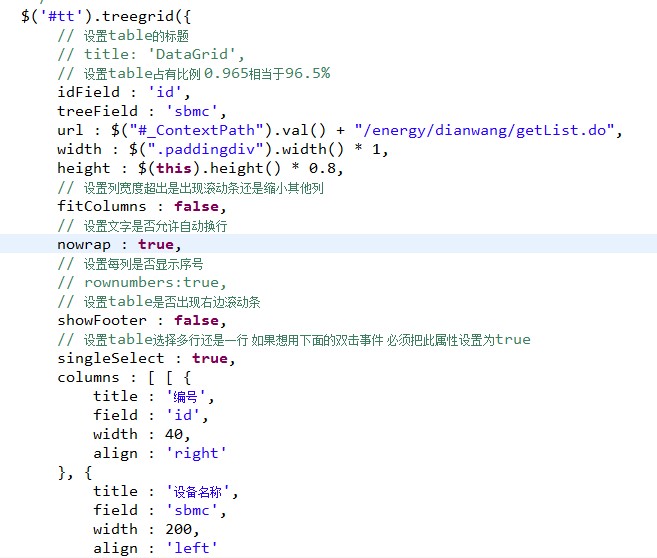This screenshot has height=558, width=657.
Task: Click the comment 设置table的标题
Action: click(x=123, y=36)
